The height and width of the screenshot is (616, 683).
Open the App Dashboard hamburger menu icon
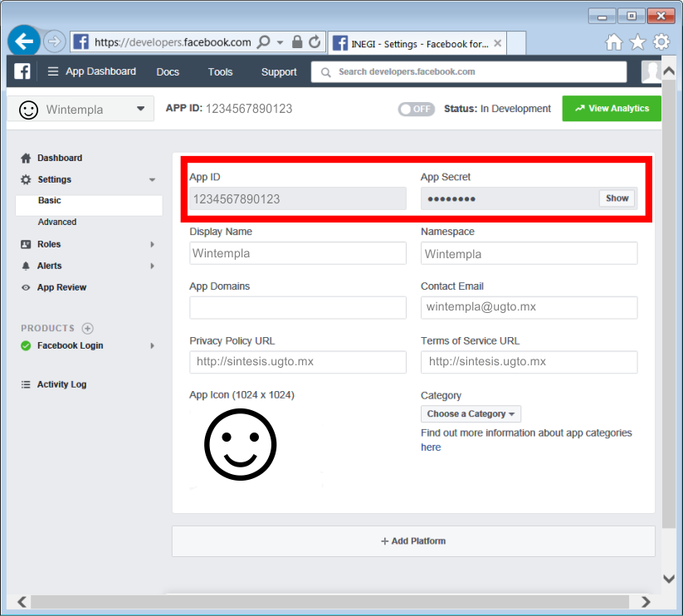[x=53, y=71]
